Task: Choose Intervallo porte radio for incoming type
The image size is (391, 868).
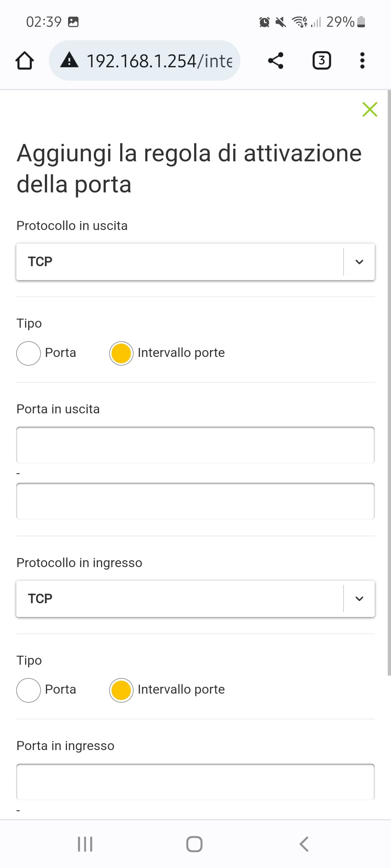Action: point(121,690)
